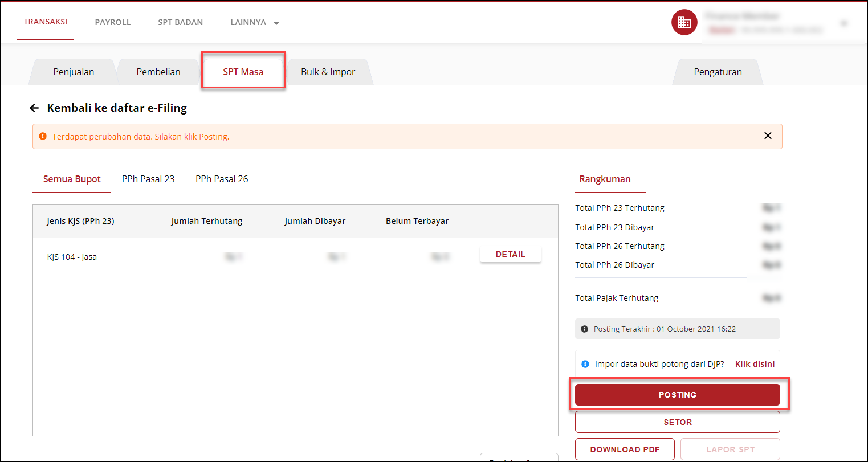The width and height of the screenshot is (868, 462).
Task: Switch to the Pembelian tab
Action: click(158, 72)
